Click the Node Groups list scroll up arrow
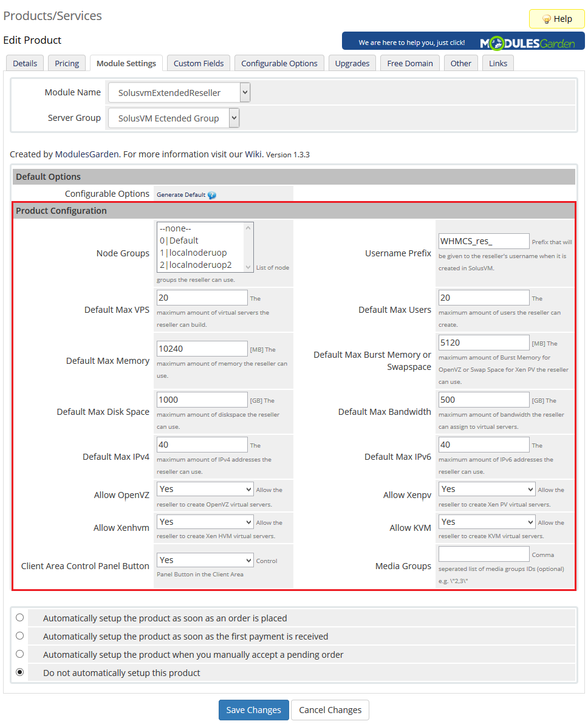The width and height of the screenshot is (588, 724). [x=248, y=228]
